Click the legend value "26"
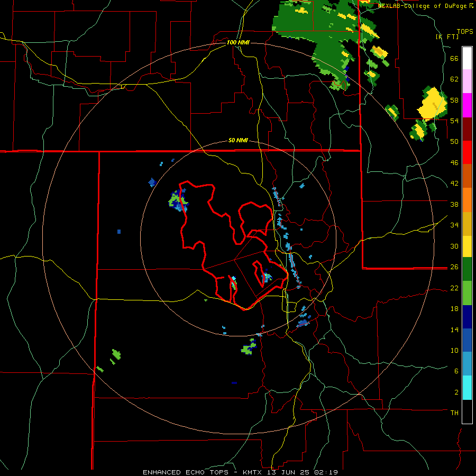The width and height of the screenshot is (476, 476). [454, 267]
